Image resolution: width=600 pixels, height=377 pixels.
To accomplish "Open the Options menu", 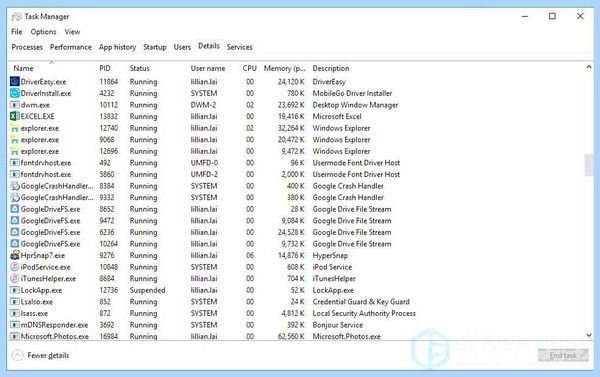I will 43,32.
